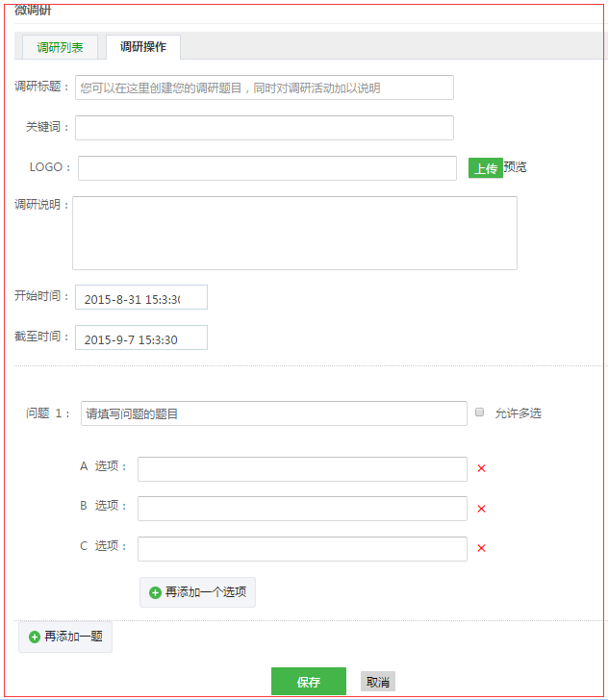The width and height of the screenshot is (608, 700).
Task: Enable the 允许多选 checkbox
Action: pos(479,412)
